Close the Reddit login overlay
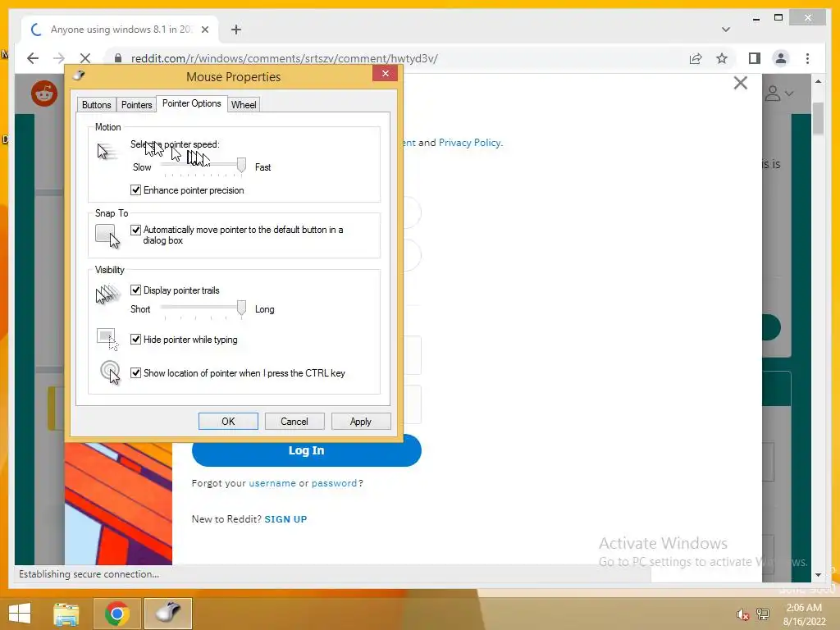The height and width of the screenshot is (630, 840). pos(741,83)
